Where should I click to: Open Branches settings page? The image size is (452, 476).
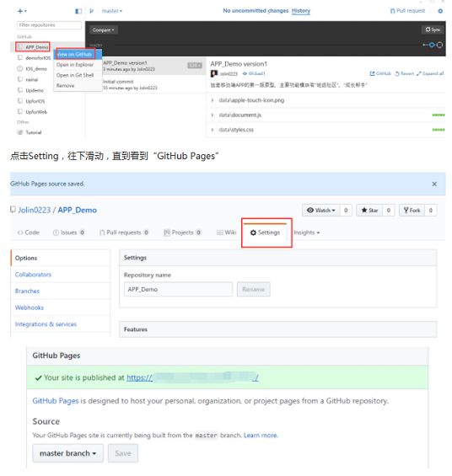27,291
